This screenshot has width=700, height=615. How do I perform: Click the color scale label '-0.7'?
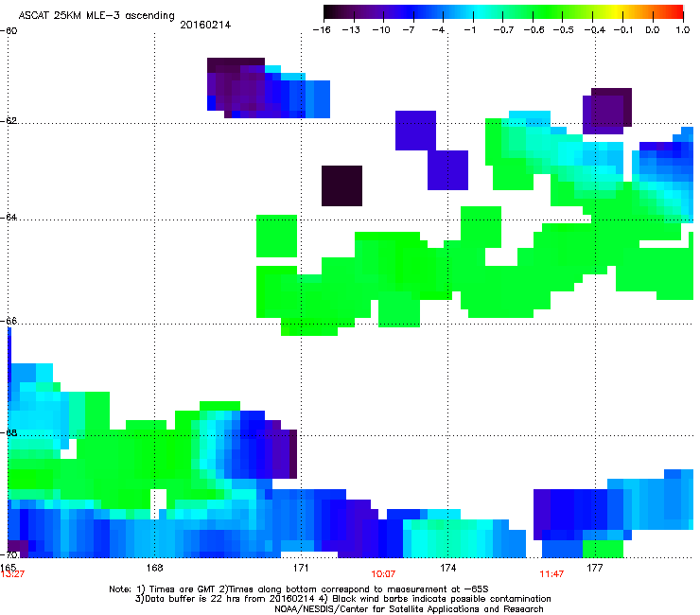503,30
